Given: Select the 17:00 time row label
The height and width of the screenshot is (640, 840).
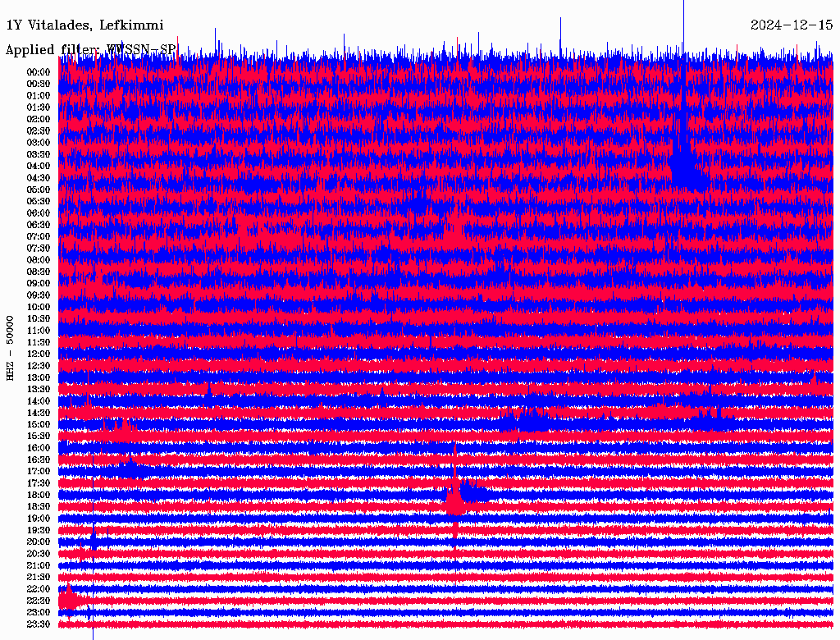Looking at the screenshot, I should point(39,472).
